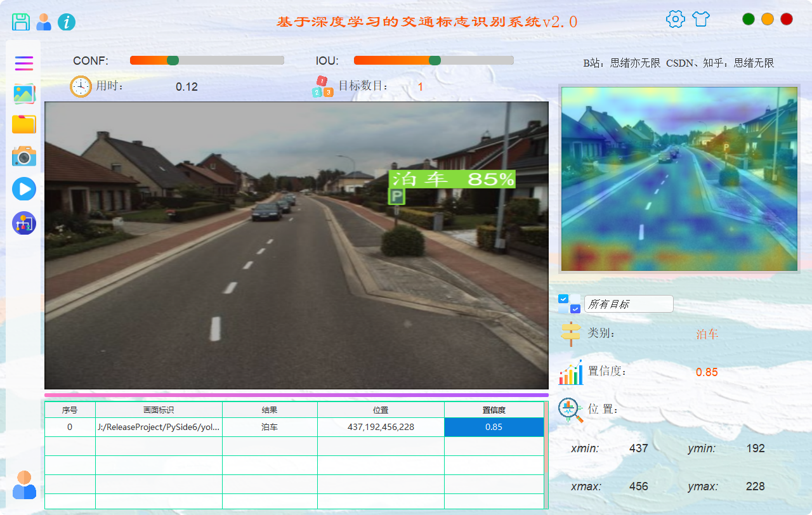Click the 0.85 confidence table cell
This screenshot has width=812, height=515.
(x=494, y=427)
